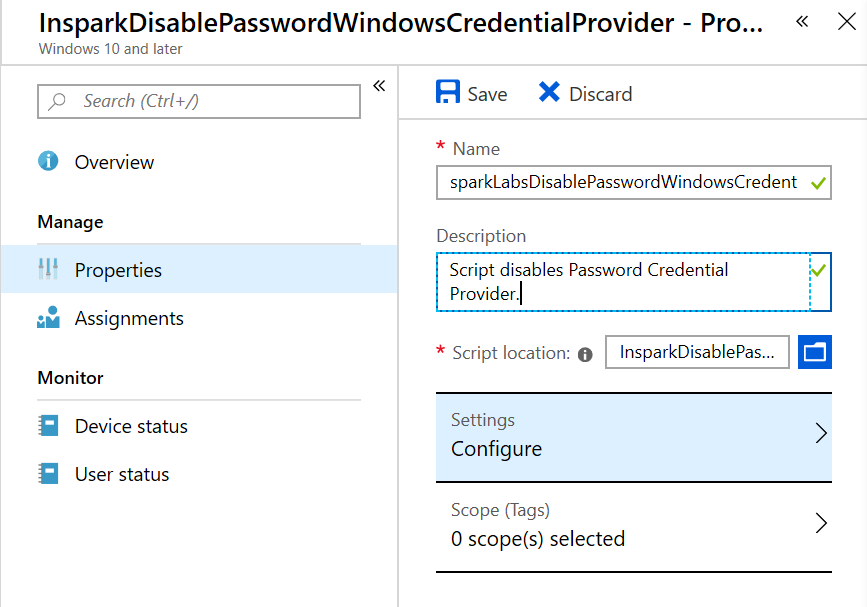Click the search magnifier icon
The height and width of the screenshot is (607, 867).
point(58,101)
